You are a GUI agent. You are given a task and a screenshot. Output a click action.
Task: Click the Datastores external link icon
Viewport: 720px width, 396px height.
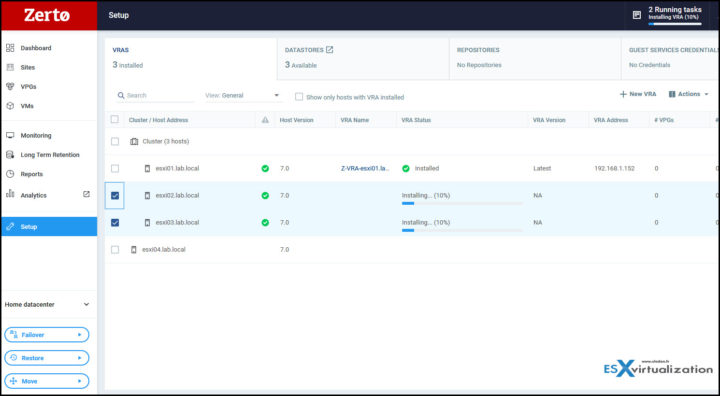pyautogui.click(x=329, y=50)
